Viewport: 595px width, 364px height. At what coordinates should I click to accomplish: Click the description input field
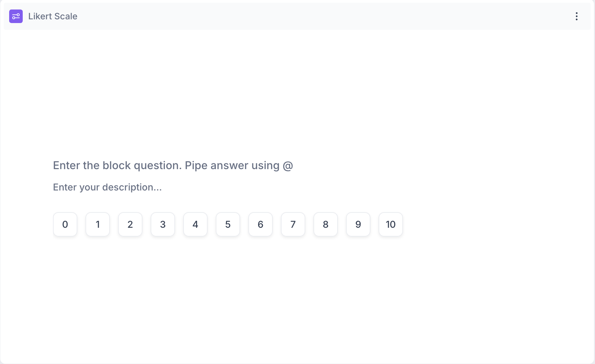coord(107,187)
